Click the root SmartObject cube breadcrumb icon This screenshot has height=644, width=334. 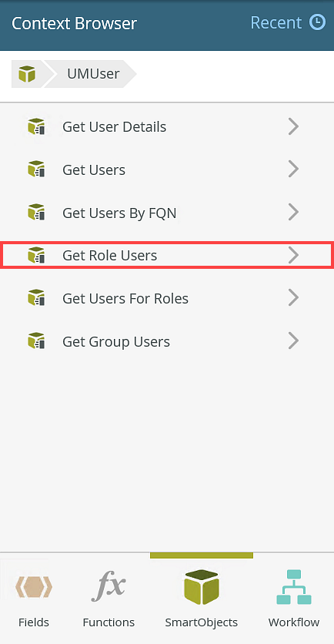pyautogui.click(x=27, y=74)
